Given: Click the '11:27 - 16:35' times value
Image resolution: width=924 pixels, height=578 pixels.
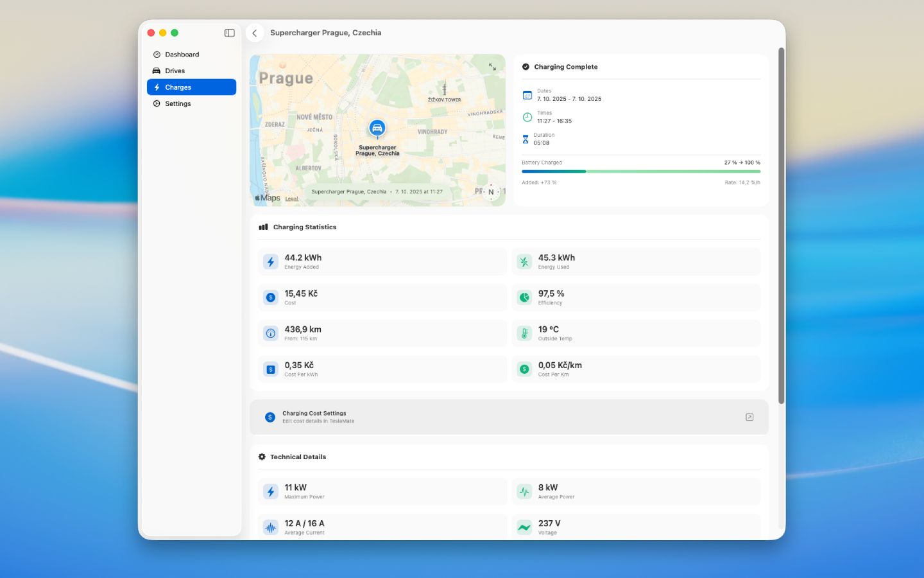Looking at the screenshot, I should point(554,121).
